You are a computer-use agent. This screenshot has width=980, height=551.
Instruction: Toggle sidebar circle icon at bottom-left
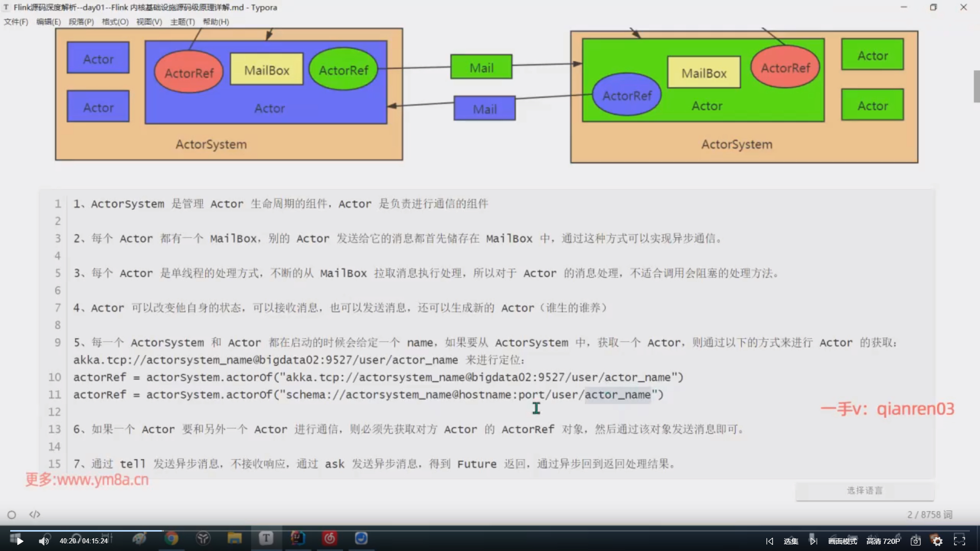point(12,515)
